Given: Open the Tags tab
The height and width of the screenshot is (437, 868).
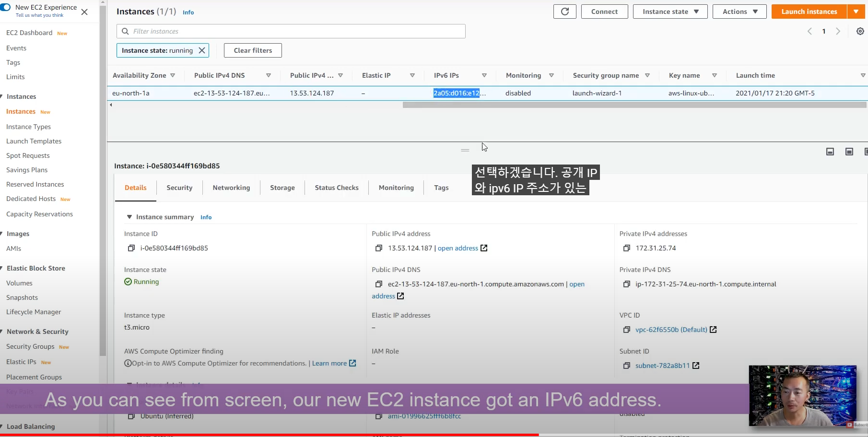Looking at the screenshot, I should coord(441,188).
